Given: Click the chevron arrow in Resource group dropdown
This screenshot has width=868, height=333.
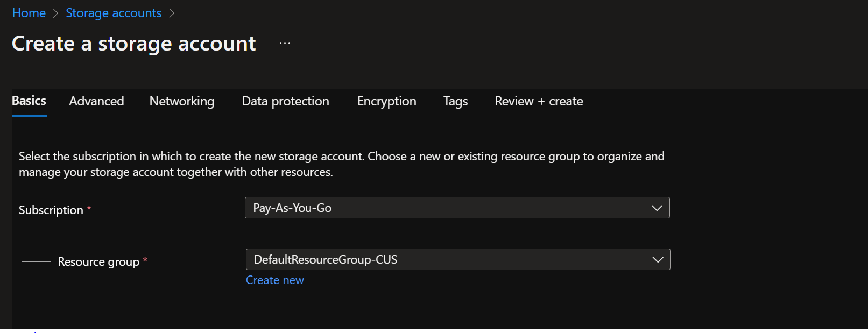Looking at the screenshot, I should 657,260.
